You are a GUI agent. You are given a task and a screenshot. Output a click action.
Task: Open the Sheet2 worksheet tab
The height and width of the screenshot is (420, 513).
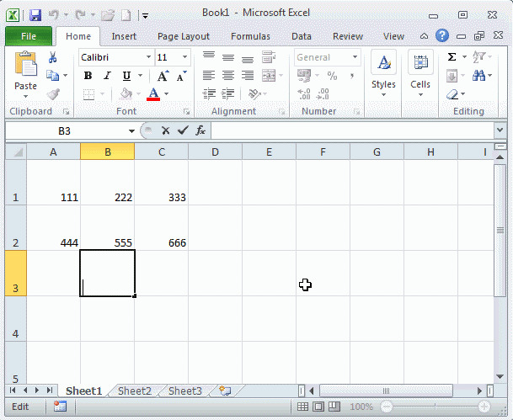coord(135,391)
